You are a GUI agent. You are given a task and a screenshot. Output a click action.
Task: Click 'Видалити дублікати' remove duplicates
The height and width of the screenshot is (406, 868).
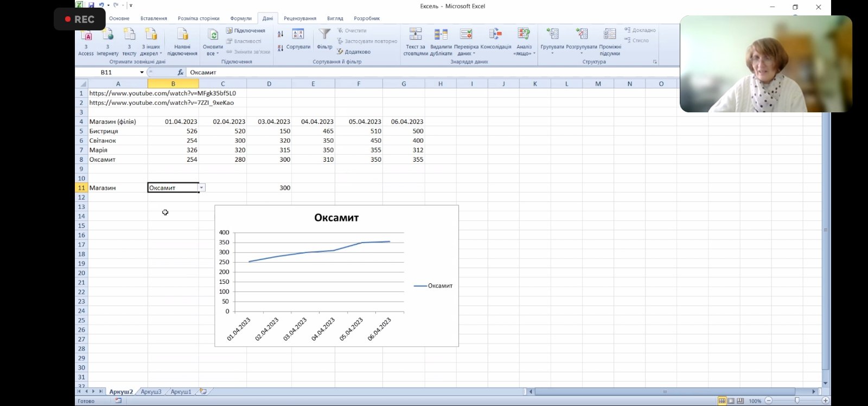coord(441,42)
